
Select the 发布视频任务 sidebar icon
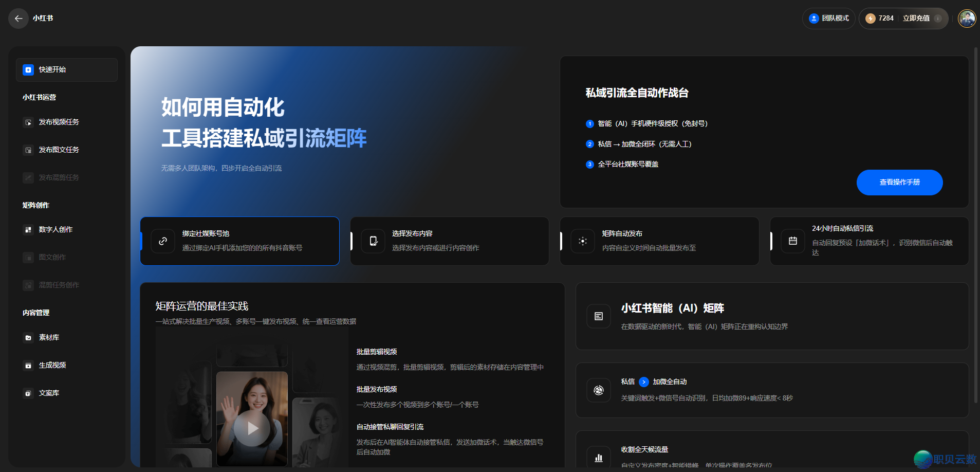coord(28,122)
